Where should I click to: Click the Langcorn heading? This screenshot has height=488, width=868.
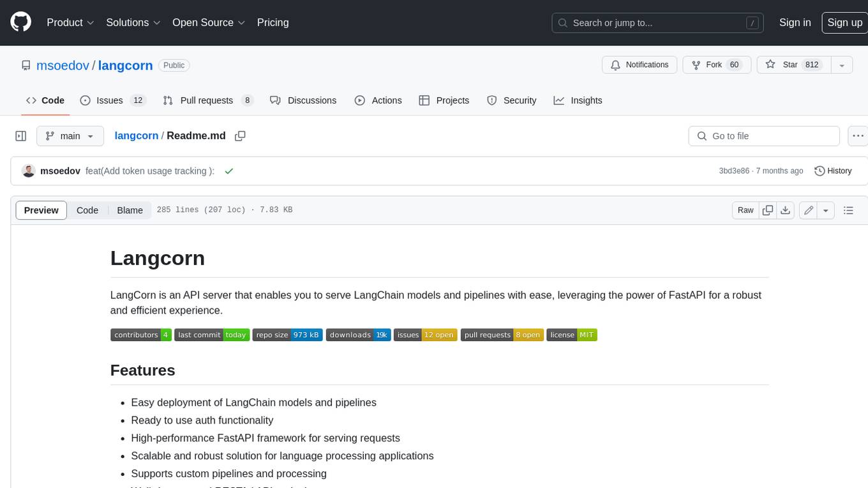158,258
